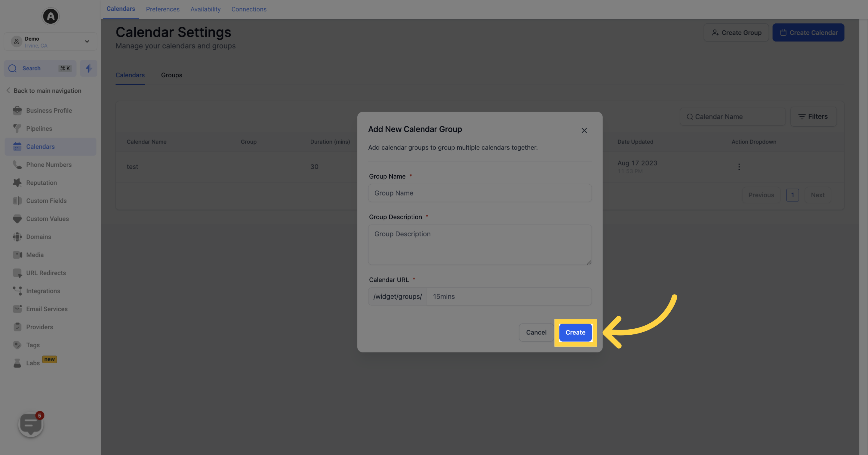This screenshot has width=868, height=455.
Task: Open the three-dot action menu for test calendar
Action: pyautogui.click(x=739, y=167)
